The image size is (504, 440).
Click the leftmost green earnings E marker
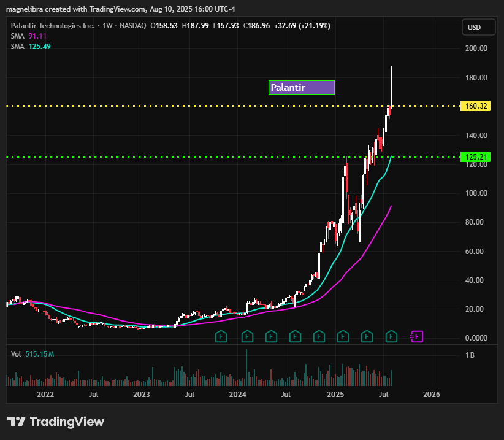(221, 337)
